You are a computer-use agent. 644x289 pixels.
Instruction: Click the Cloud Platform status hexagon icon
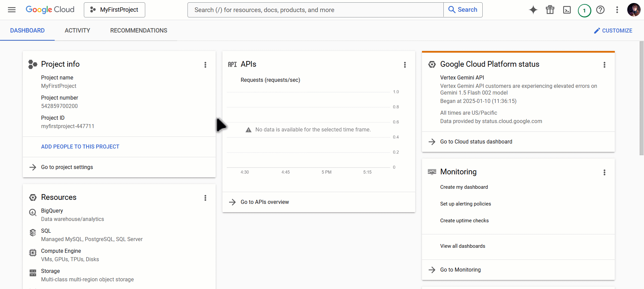point(432,64)
